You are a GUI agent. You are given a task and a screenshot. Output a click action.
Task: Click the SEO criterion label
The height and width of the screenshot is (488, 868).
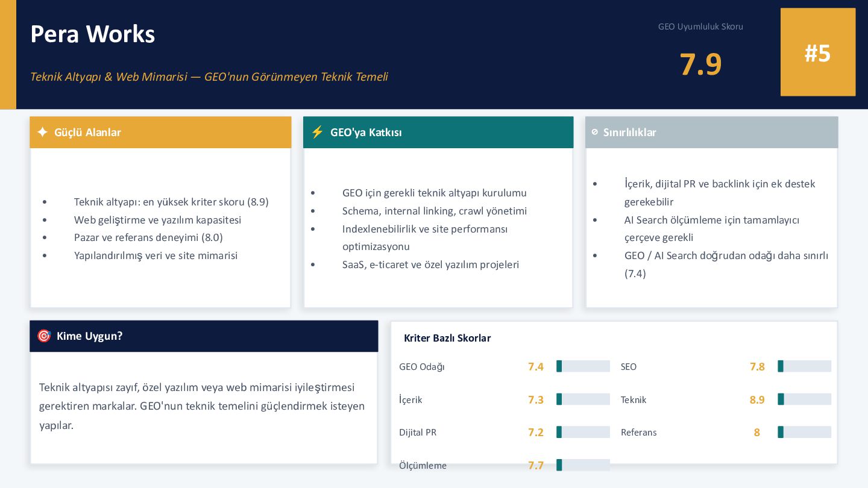click(629, 366)
